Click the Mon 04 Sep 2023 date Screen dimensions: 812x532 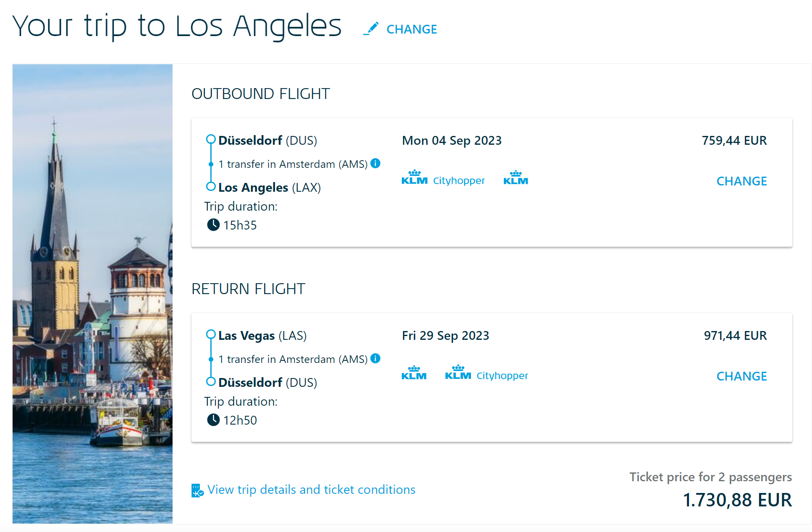point(452,141)
